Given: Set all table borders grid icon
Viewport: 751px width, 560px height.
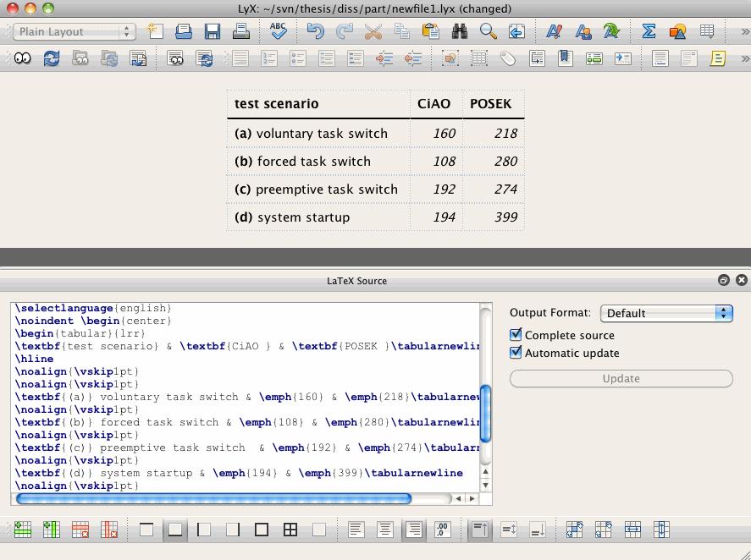Looking at the screenshot, I should coord(290,530).
